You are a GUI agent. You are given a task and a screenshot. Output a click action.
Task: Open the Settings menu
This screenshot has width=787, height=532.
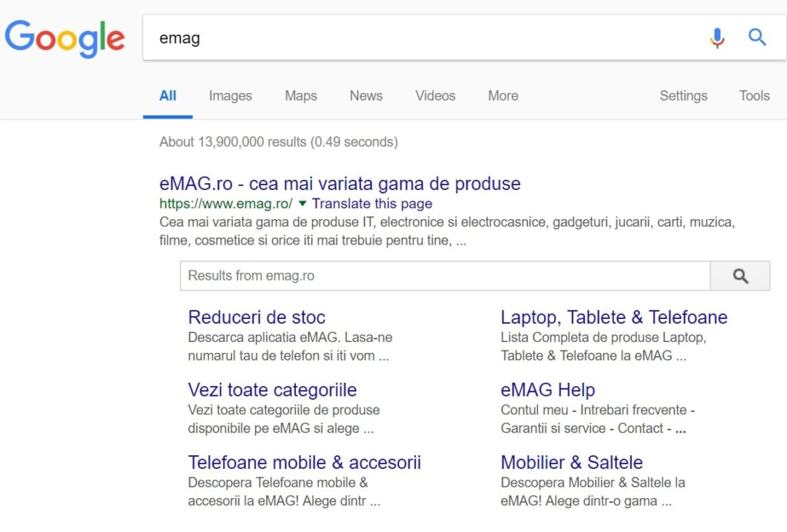(682, 96)
